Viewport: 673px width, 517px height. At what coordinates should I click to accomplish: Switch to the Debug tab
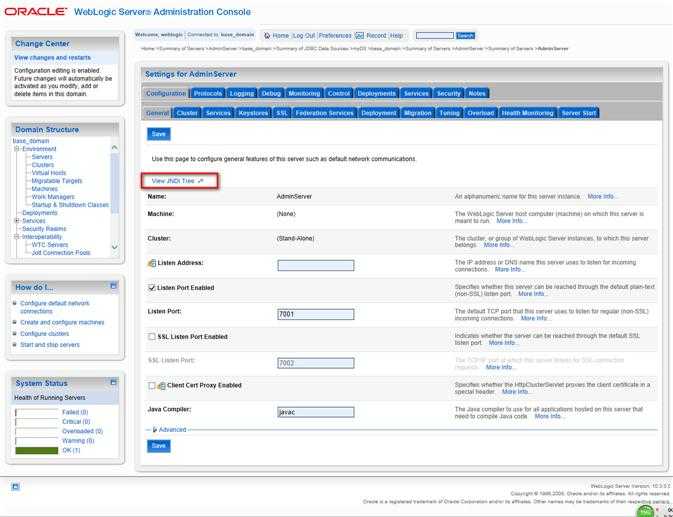click(271, 93)
